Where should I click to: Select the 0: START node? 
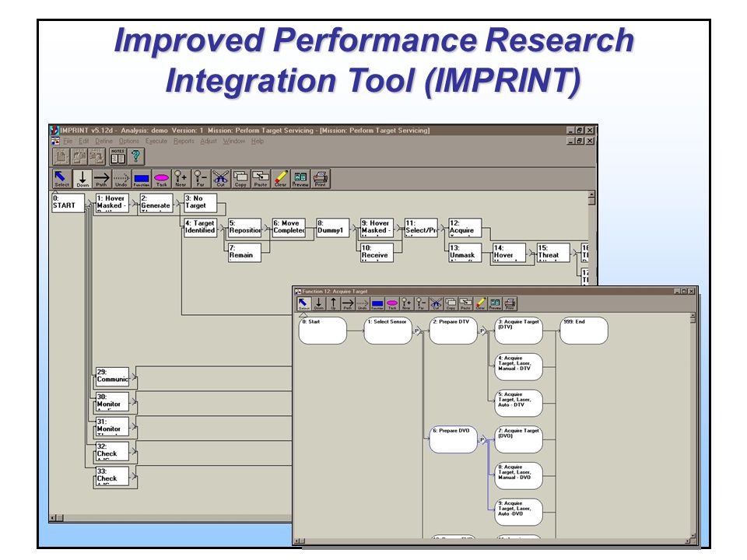[x=68, y=202]
